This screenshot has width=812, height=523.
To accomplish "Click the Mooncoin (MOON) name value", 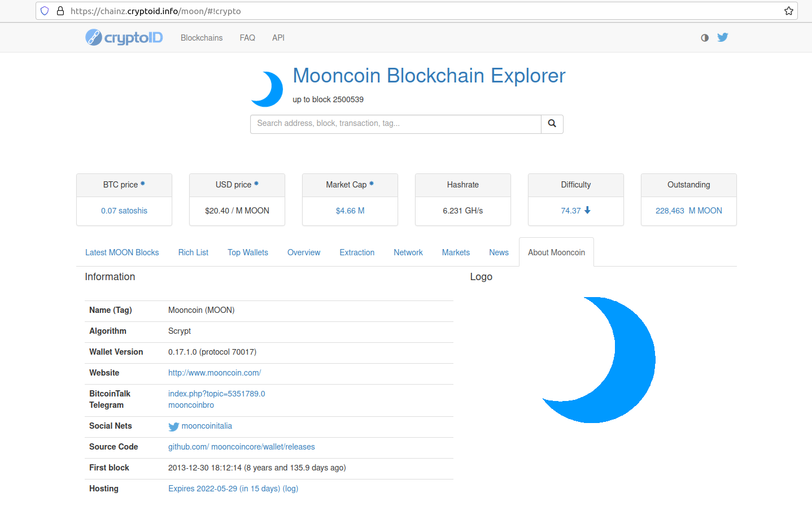I will (201, 310).
